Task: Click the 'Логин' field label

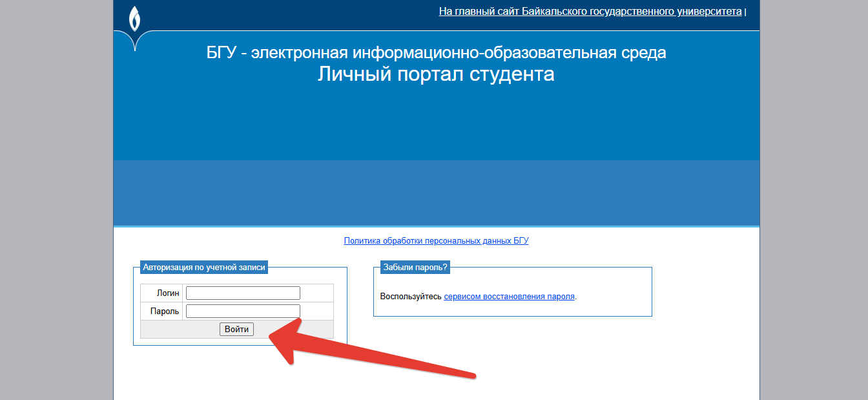Action: 168,293
